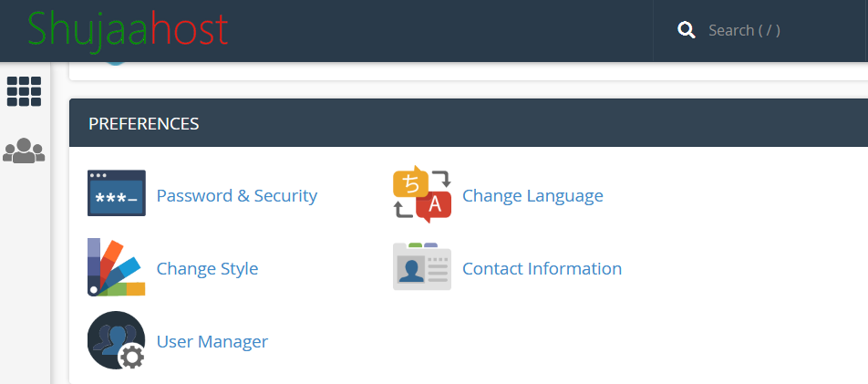Open the User Manager round icon
Image resolution: width=868 pixels, height=384 pixels.
[117, 340]
